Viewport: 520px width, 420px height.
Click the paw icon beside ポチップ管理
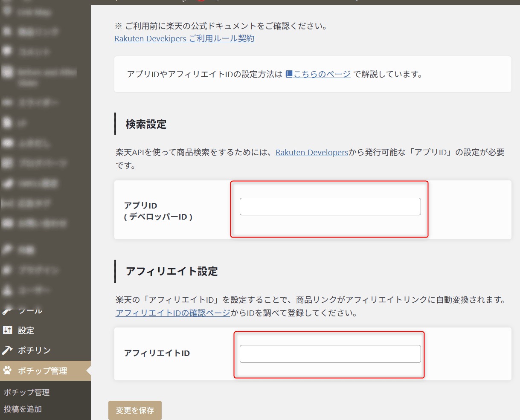pyautogui.click(x=7, y=371)
